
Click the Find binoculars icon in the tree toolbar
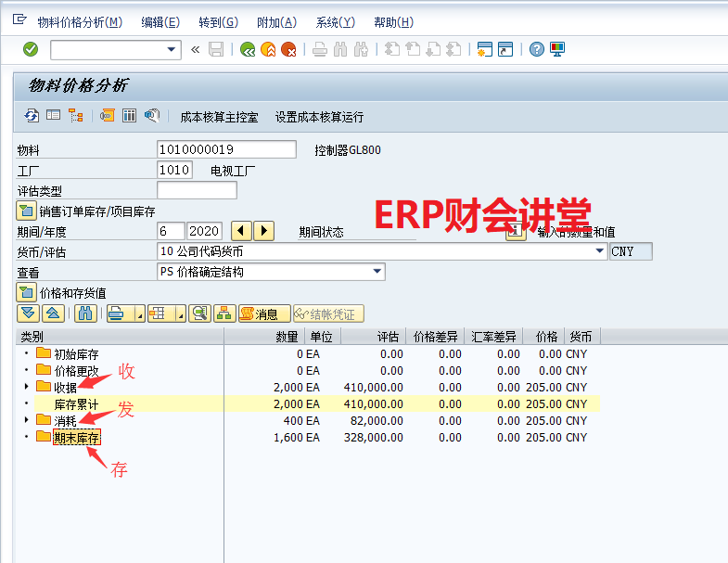pyautogui.click(x=84, y=313)
